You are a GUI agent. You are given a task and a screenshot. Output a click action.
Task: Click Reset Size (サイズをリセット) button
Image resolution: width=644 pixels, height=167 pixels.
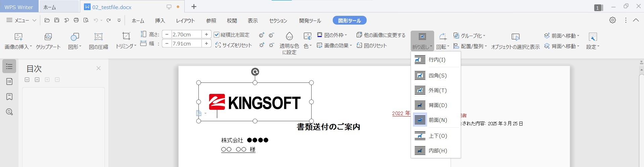click(233, 45)
